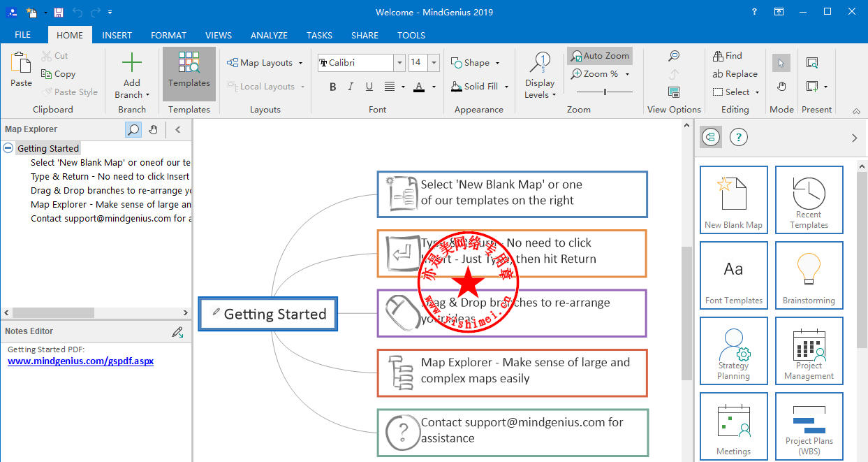Viewport: 868px width, 462px height.
Task: Click the Redo arrow in quick access toolbar
Action: 95,12
